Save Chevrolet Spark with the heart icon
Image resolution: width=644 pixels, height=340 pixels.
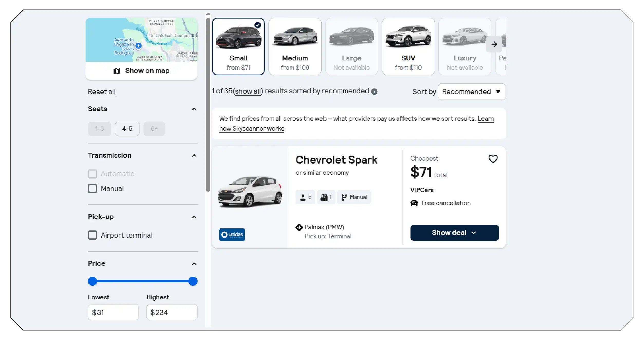[493, 159]
